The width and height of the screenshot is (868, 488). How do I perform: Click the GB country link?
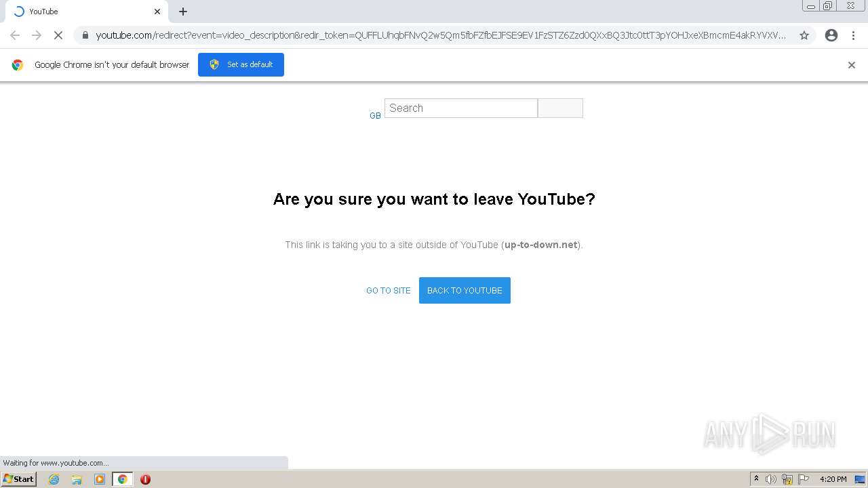click(375, 116)
